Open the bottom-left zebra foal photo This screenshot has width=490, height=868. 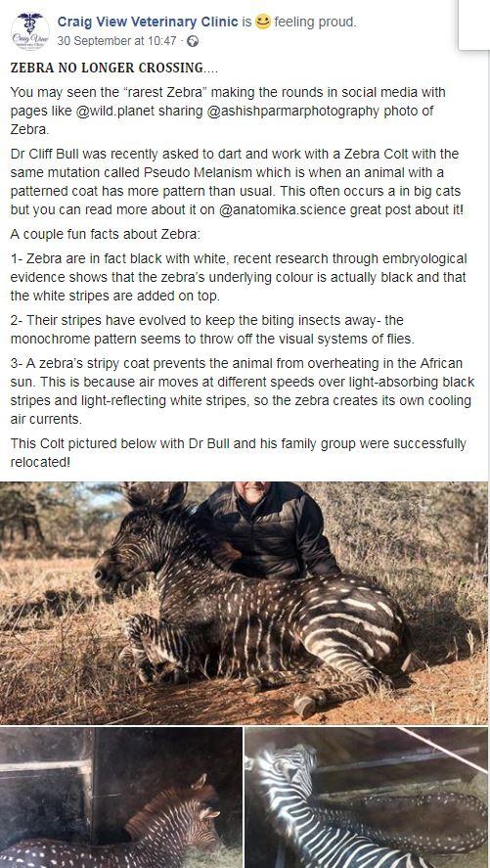[x=121, y=798]
